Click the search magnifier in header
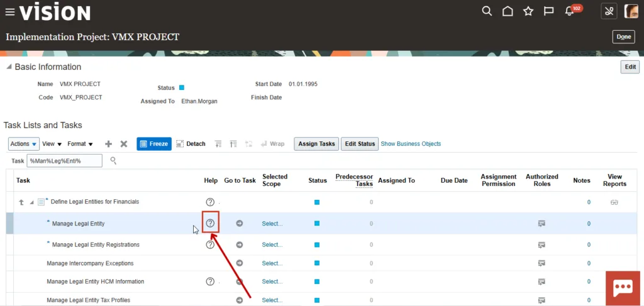 (486, 11)
